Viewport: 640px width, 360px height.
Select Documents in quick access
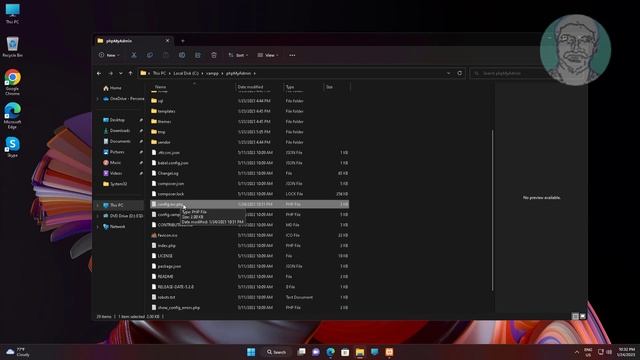point(120,141)
